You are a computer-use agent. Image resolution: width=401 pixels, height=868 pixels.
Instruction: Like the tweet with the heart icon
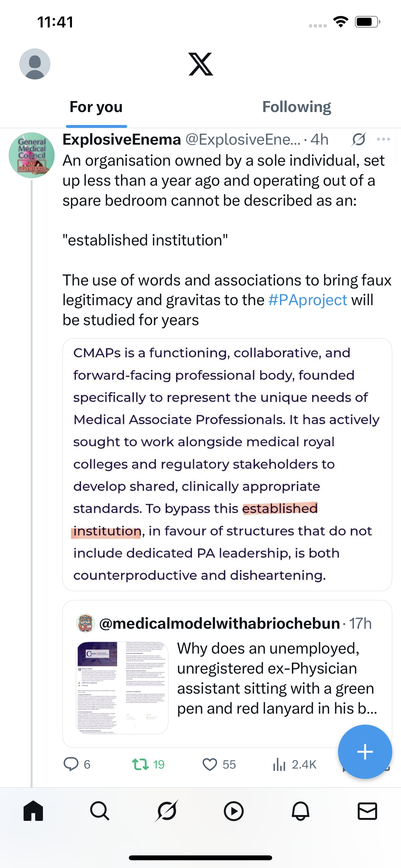point(210,764)
